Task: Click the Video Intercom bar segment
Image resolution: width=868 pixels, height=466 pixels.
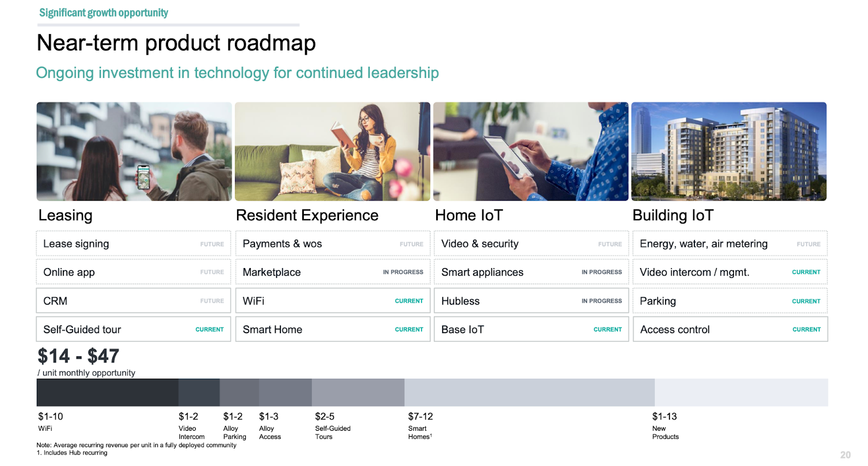Action: click(x=199, y=392)
